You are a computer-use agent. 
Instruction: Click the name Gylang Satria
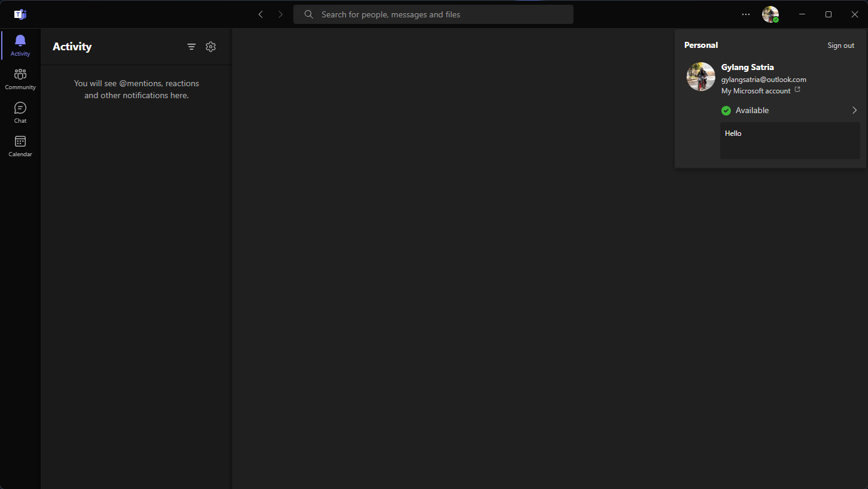(748, 67)
